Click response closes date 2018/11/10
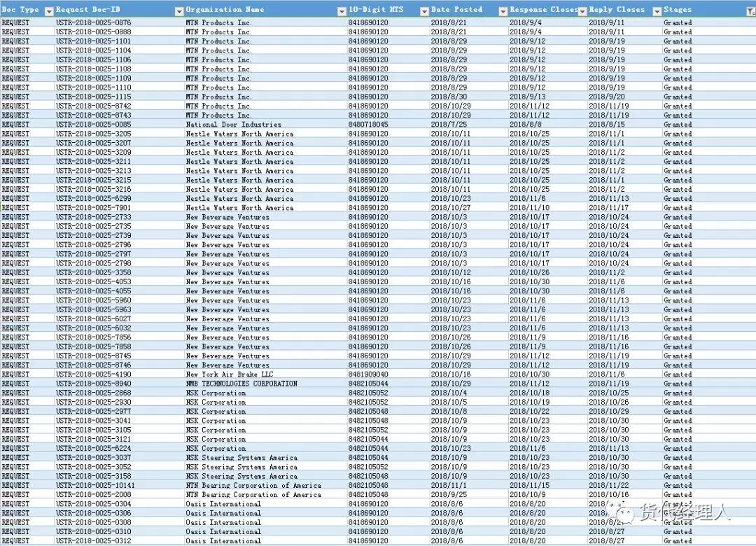756x546 pixels. point(529,207)
